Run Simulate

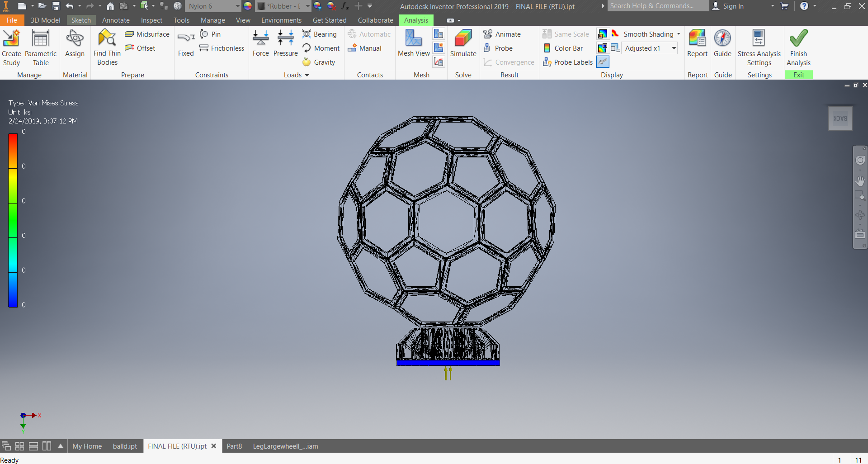coord(463,43)
